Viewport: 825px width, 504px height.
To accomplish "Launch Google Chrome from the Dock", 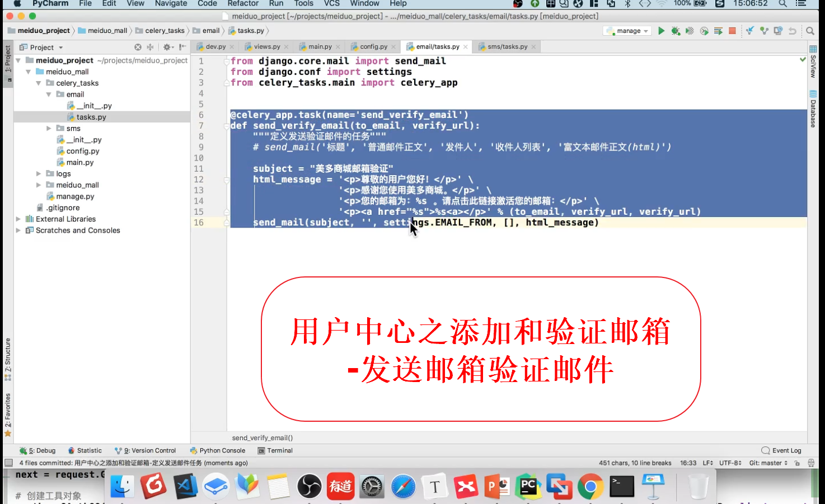I will point(590,487).
